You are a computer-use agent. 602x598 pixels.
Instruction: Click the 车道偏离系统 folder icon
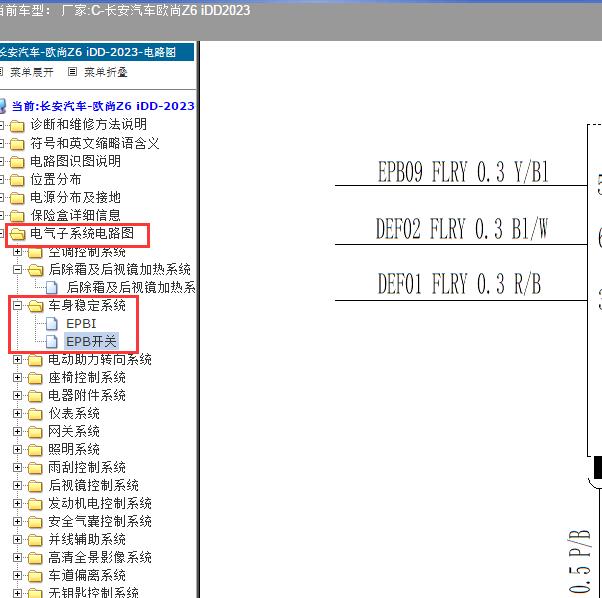click(35, 577)
